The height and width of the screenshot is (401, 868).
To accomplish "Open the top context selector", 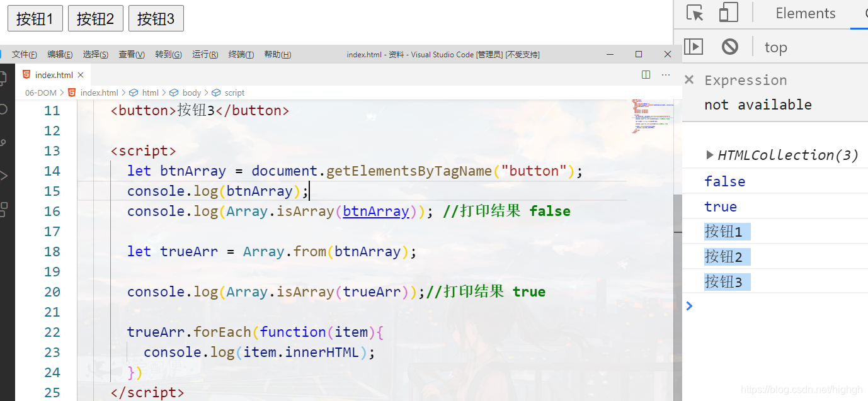I will tap(775, 47).
